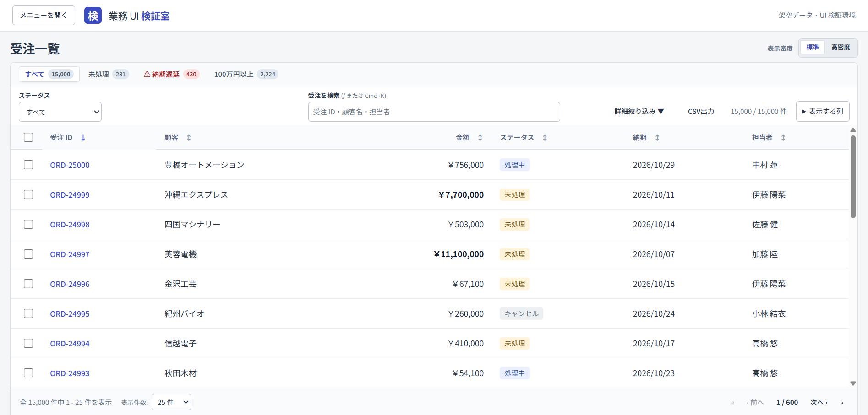The image size is (868, 415).
Task: Switch display density to 高密度
Action: [841, 48]
